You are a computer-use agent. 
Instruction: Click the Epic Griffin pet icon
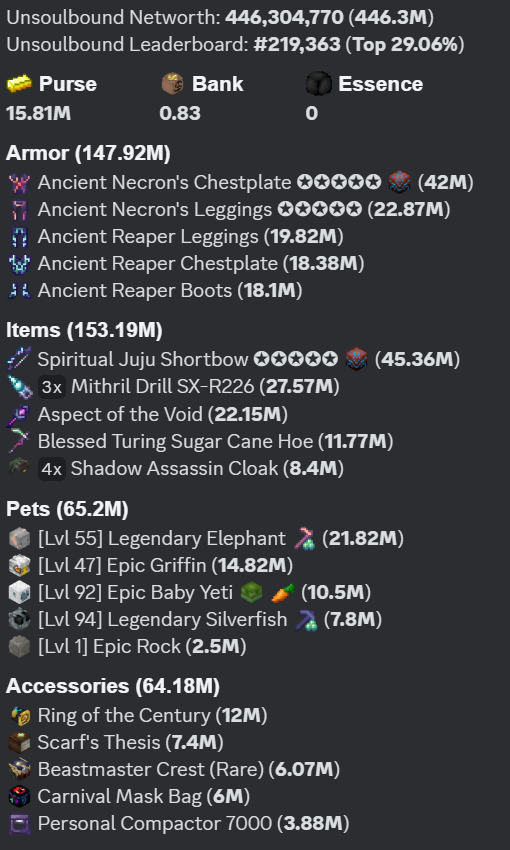coord(20,565)
